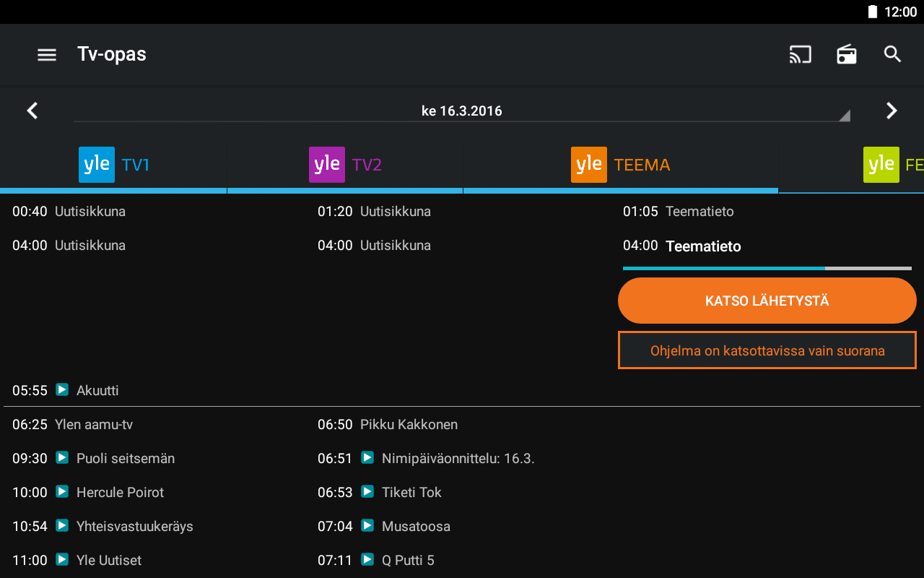Select the 00:40 Uutisikkuna programme on TV1
Screen dimensions: 924x578
coord(69,212)
